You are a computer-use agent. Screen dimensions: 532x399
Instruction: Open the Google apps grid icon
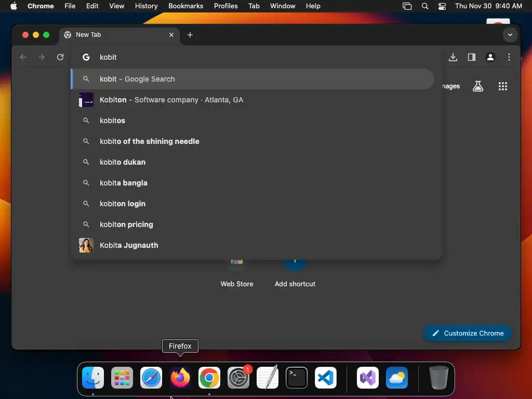(502, 86)
